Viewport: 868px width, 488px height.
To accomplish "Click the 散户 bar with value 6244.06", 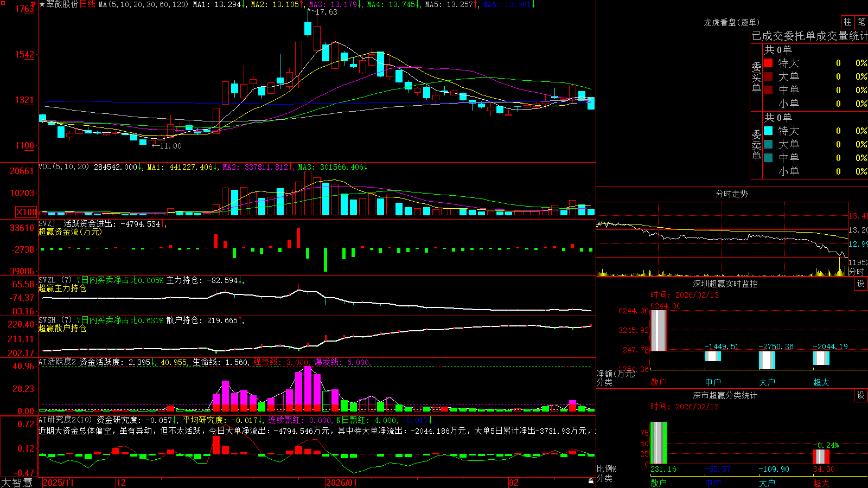I will tap(658, 330).
